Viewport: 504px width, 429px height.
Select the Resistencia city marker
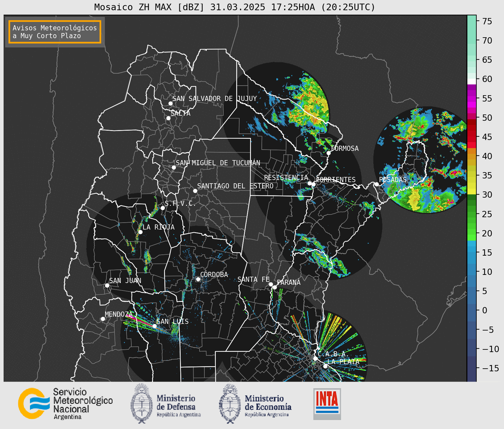310,183
